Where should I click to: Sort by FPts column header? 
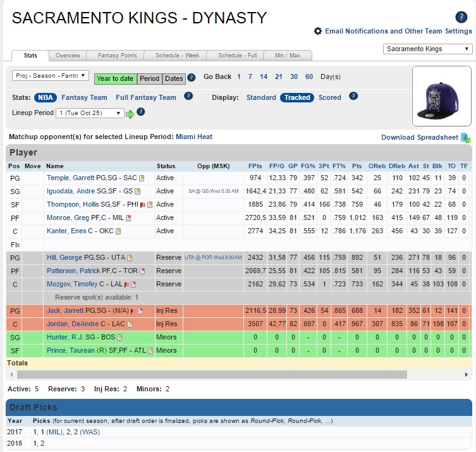(255, 166)
